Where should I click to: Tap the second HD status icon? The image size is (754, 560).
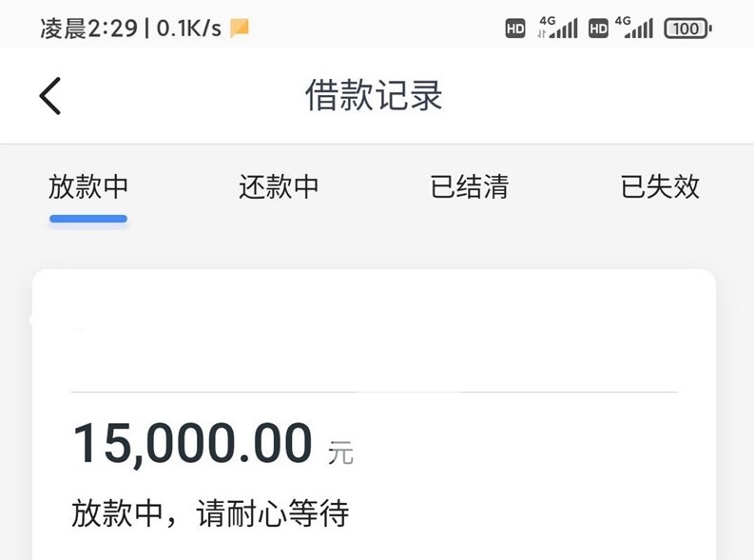pos(598,29)
